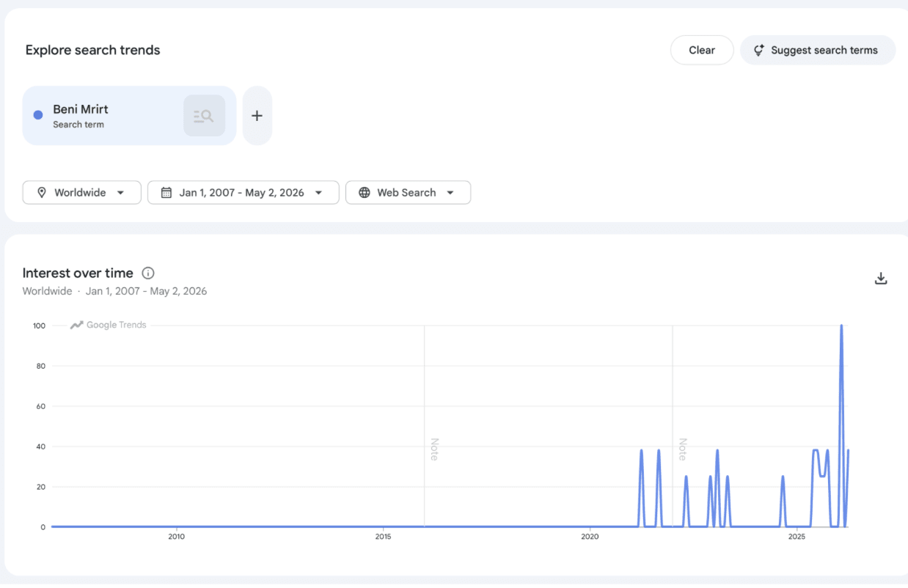
Task: Click the Beni Mrirt search term chip
Action: (129, 116)
